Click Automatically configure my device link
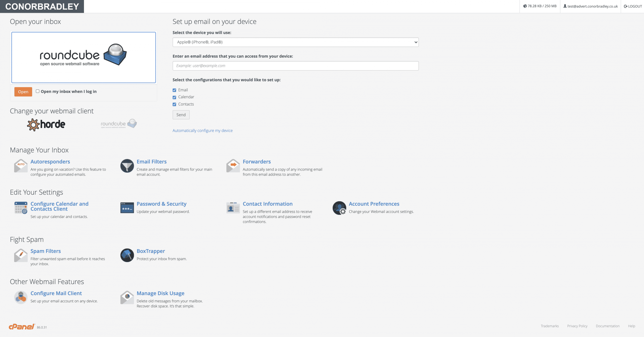The image size is (644, 337). tap(202, 130)
